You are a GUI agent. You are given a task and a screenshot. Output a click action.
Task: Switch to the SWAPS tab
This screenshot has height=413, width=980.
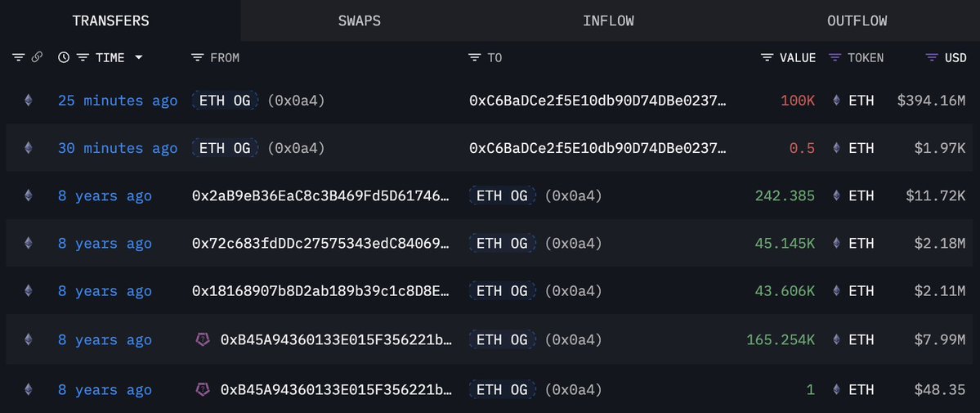pyautogui.click(x=359, y=20)
